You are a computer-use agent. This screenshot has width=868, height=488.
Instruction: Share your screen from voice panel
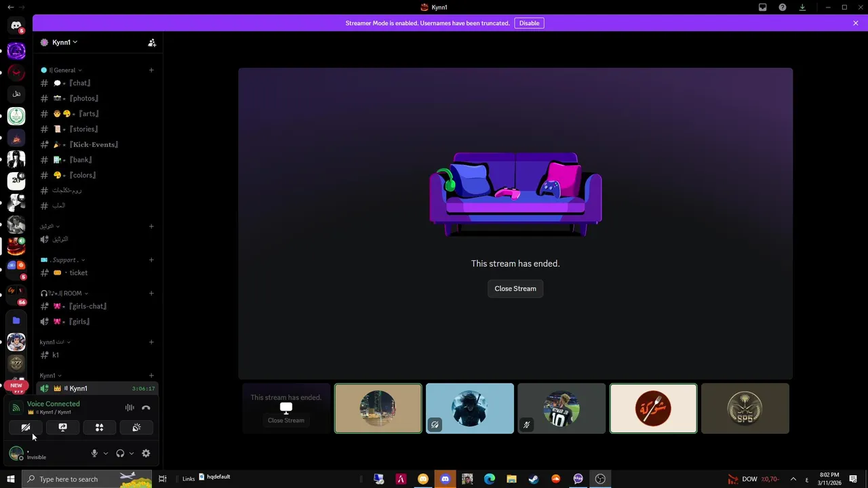pyautogui.click(x=62, y=428)
